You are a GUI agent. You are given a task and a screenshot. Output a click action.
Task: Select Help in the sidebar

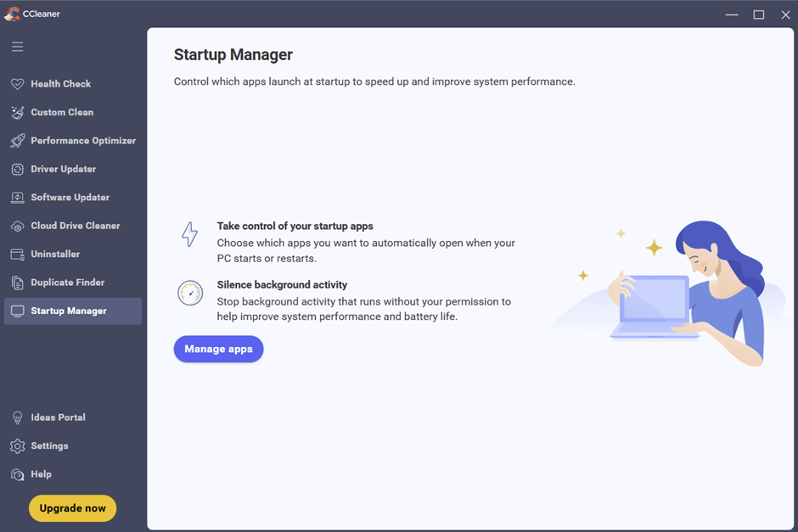41,474
